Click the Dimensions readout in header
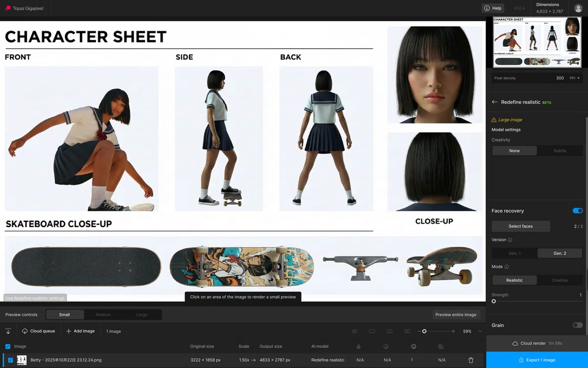 click(x=550, y=8)
